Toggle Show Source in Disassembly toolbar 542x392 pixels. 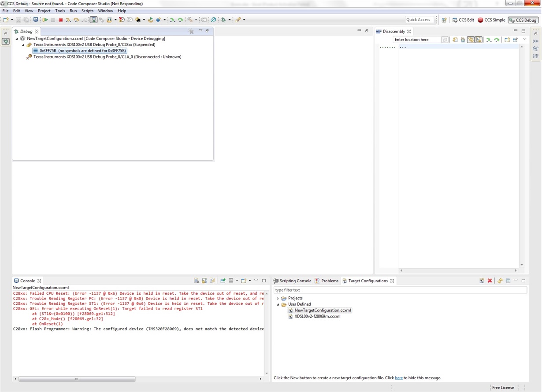[479, 40]
